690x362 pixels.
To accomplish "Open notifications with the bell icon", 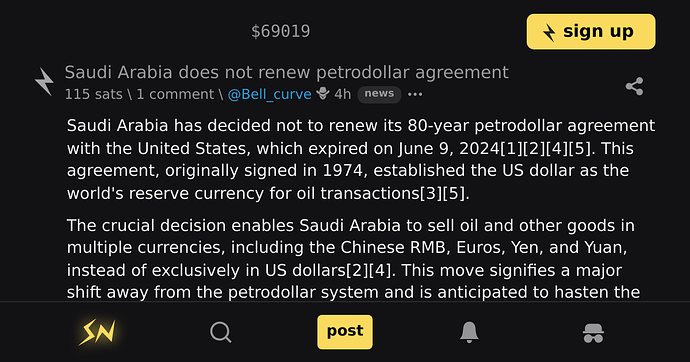I will (469, 332).
